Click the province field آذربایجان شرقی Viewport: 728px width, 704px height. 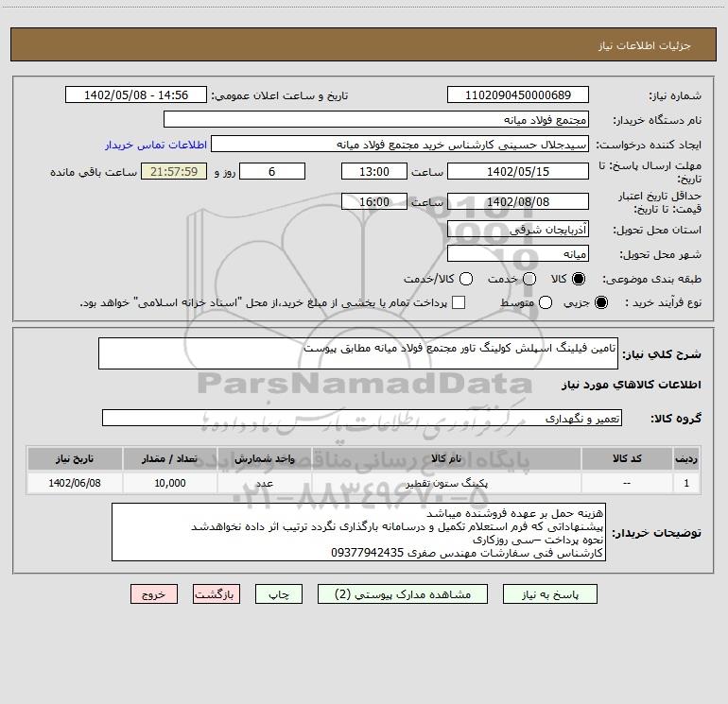coord(518,229)
